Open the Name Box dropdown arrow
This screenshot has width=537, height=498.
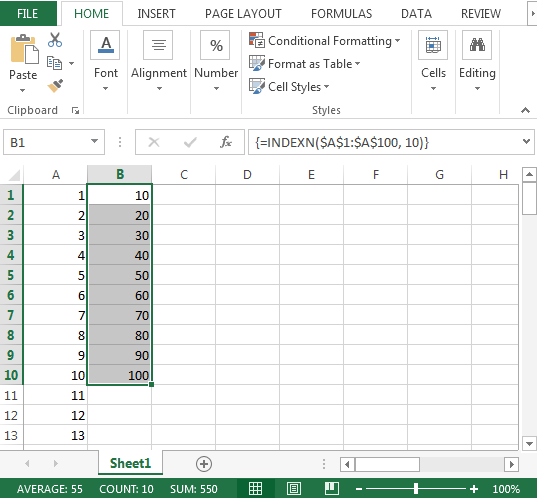[x=94, y=141]
